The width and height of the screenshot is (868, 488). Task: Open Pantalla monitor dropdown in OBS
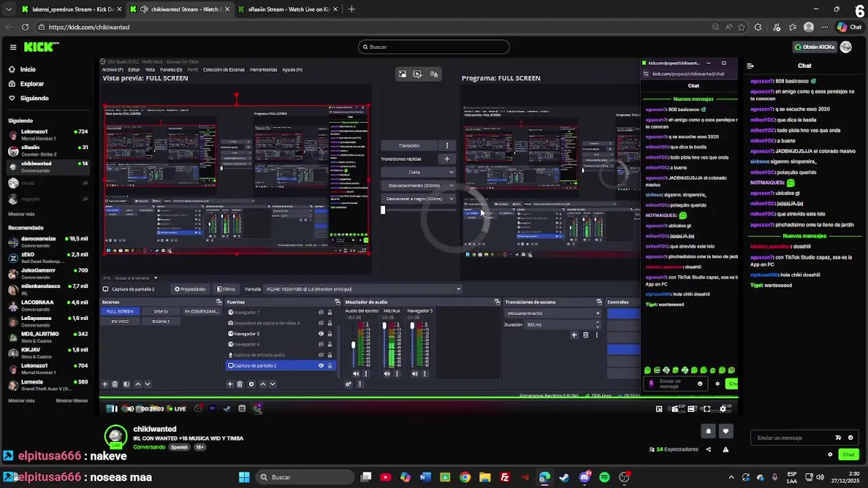point(363,289)
